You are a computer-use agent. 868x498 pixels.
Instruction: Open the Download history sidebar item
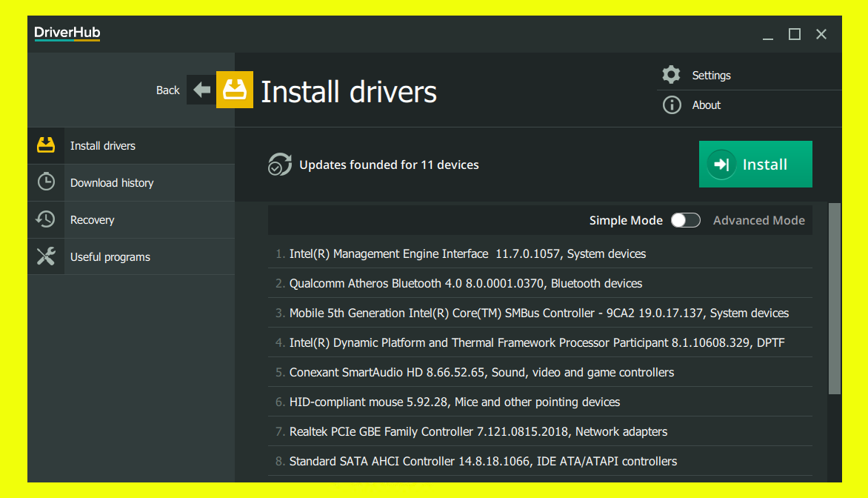point(112,183)
